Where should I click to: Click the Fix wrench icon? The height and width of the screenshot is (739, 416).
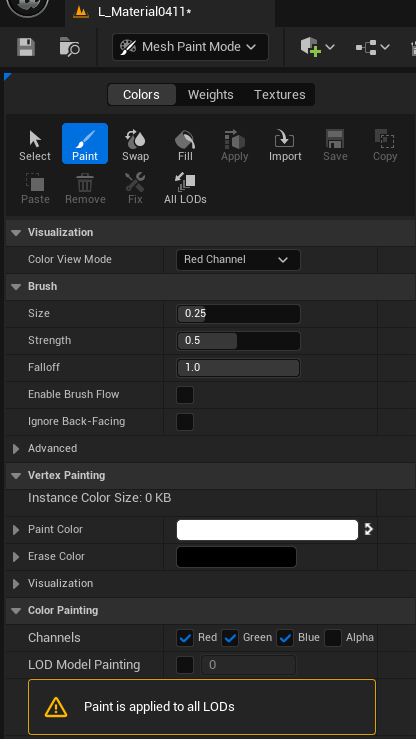(x=135, y=189)
